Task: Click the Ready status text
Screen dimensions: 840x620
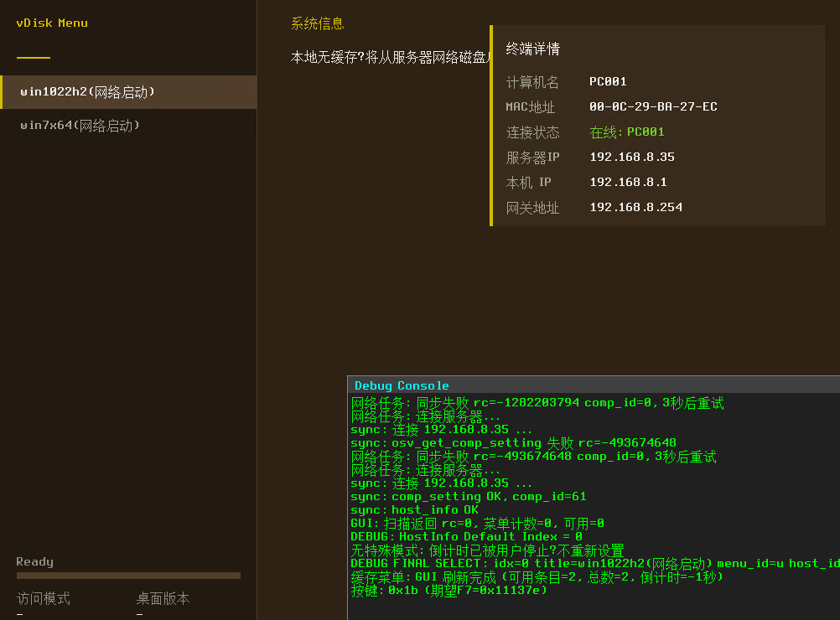Action: click(34, 561)
